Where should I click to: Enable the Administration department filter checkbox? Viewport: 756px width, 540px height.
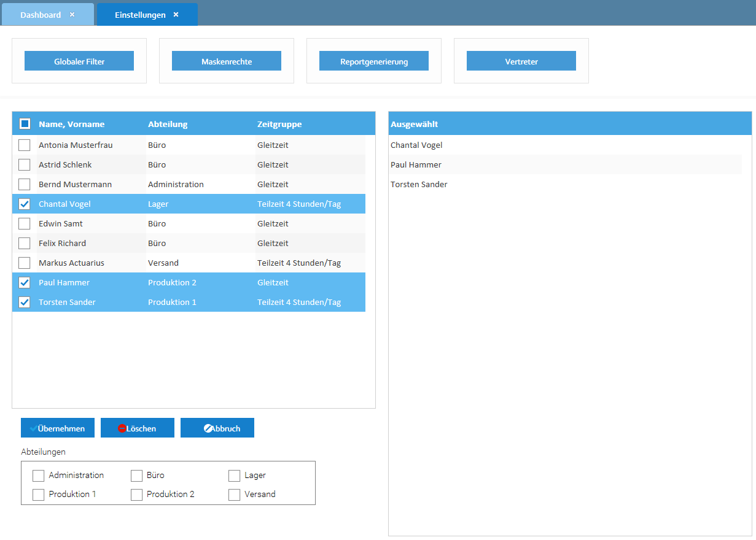click(x=39, y=476)
